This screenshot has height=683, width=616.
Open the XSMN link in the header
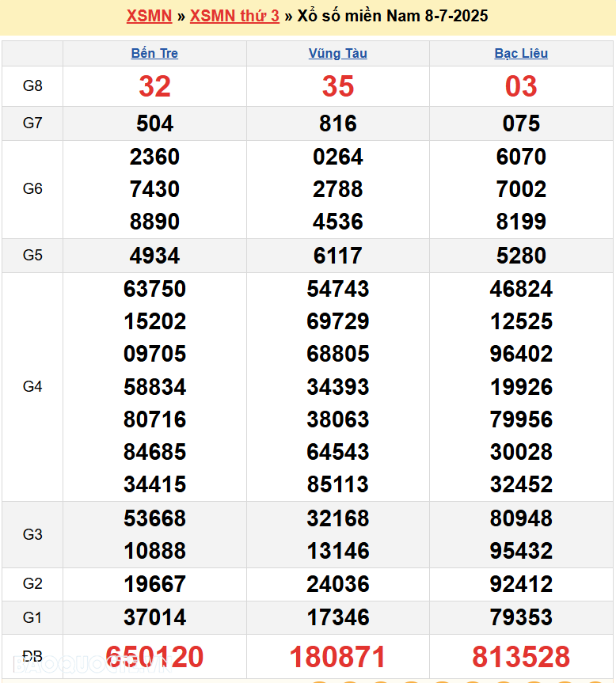[x=149, y=16]
